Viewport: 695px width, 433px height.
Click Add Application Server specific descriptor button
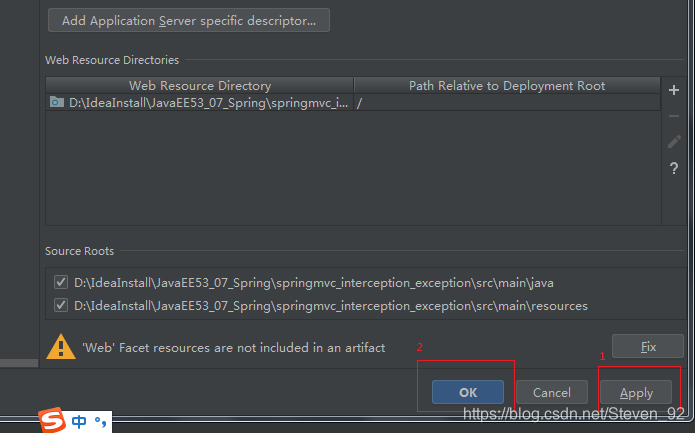pyautogui.click(x=189, y=20)
